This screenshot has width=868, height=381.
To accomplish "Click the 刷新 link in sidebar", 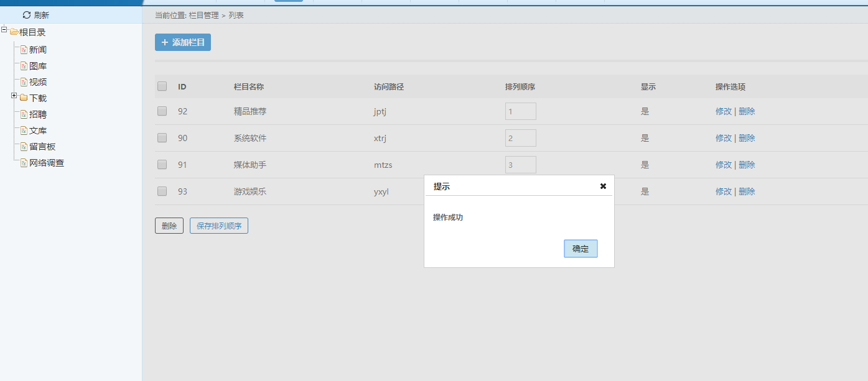I will (42, 15).
